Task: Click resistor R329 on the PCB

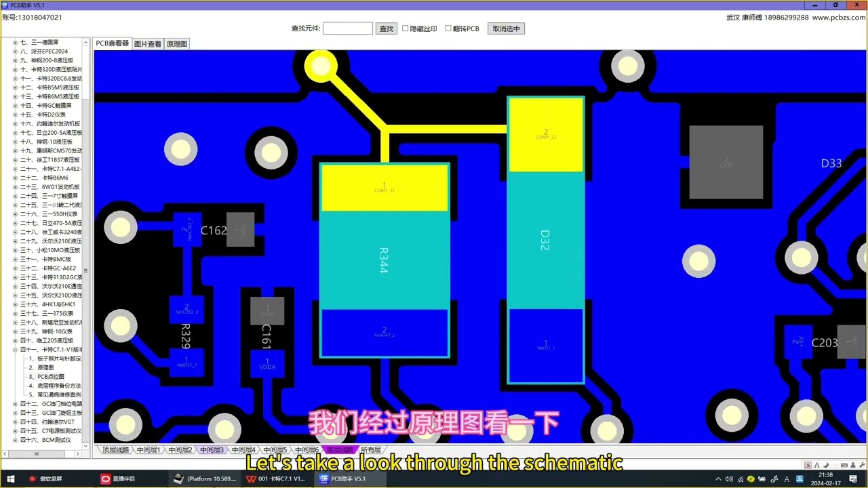Action: pyautogui.click(x=186, y=335)
